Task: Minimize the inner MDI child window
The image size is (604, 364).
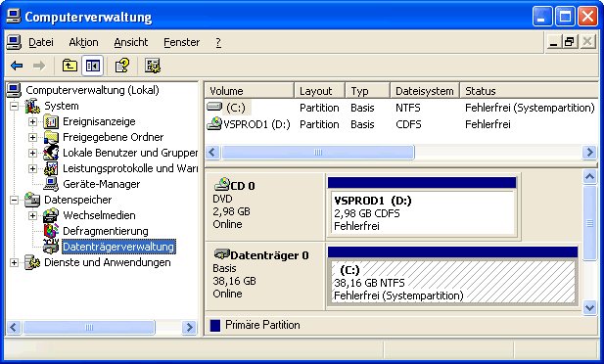Action: tap(554, 42)
